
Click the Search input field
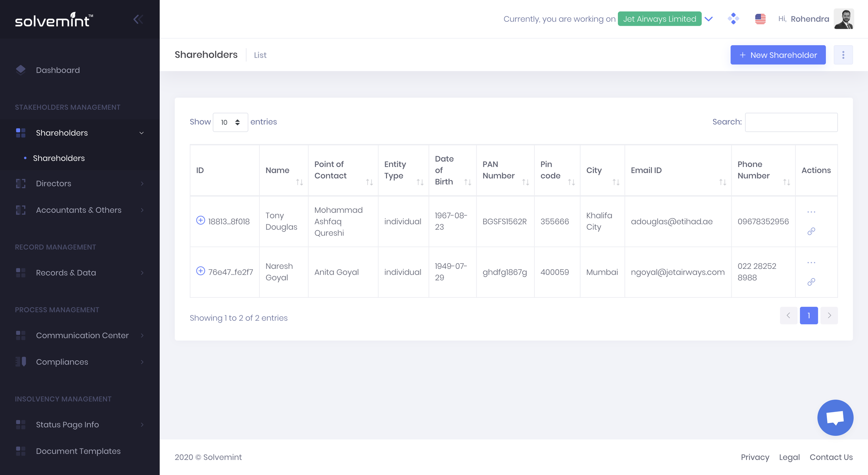click(791, 122)
